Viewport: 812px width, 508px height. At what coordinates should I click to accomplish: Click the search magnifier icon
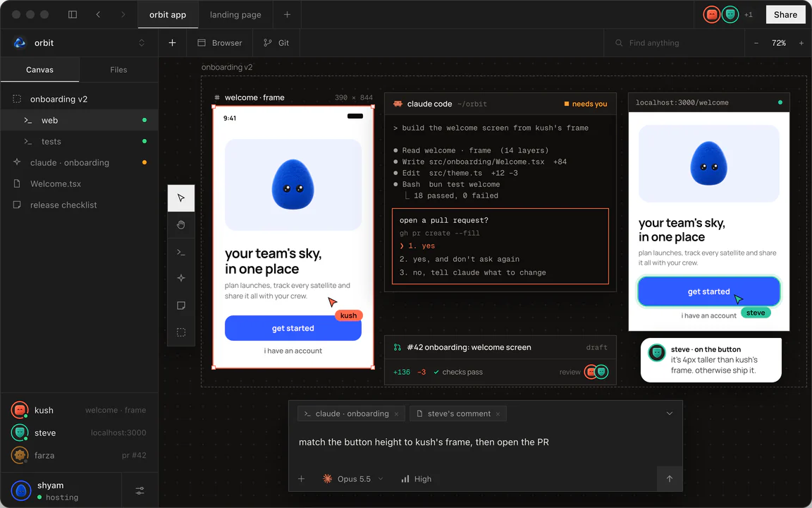[x=619, y=43]
